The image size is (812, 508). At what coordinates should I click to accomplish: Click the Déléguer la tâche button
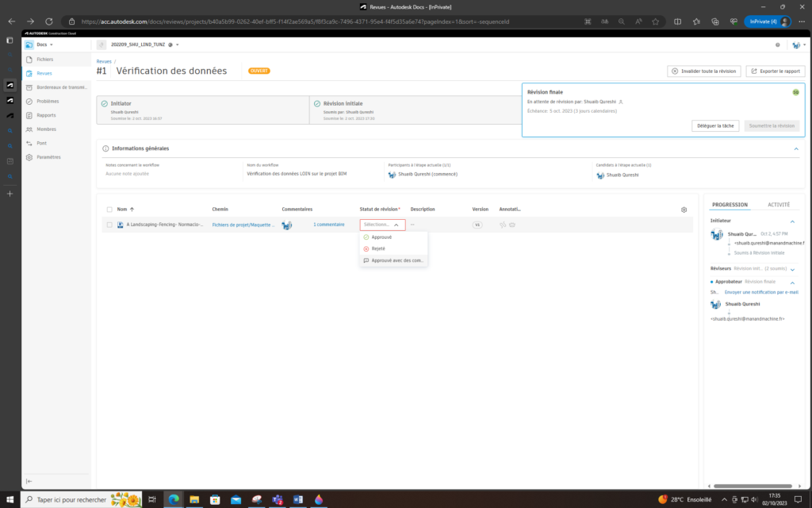coord(715,125)
